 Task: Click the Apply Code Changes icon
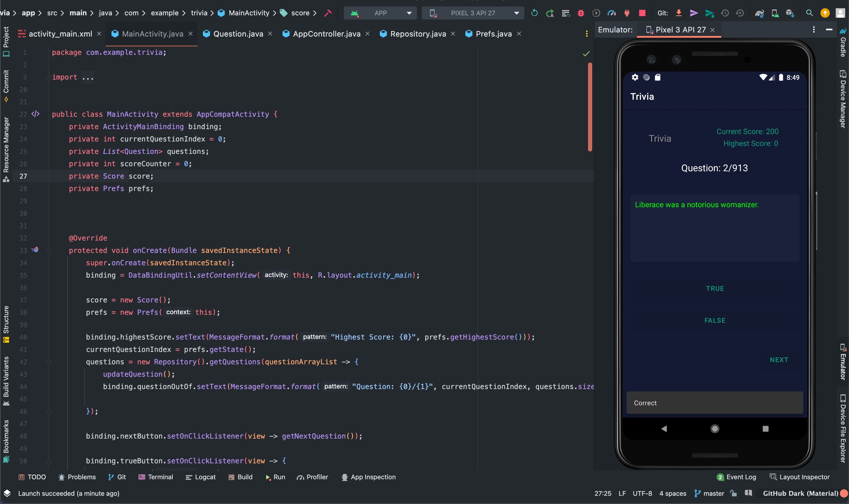click(566, 13)
